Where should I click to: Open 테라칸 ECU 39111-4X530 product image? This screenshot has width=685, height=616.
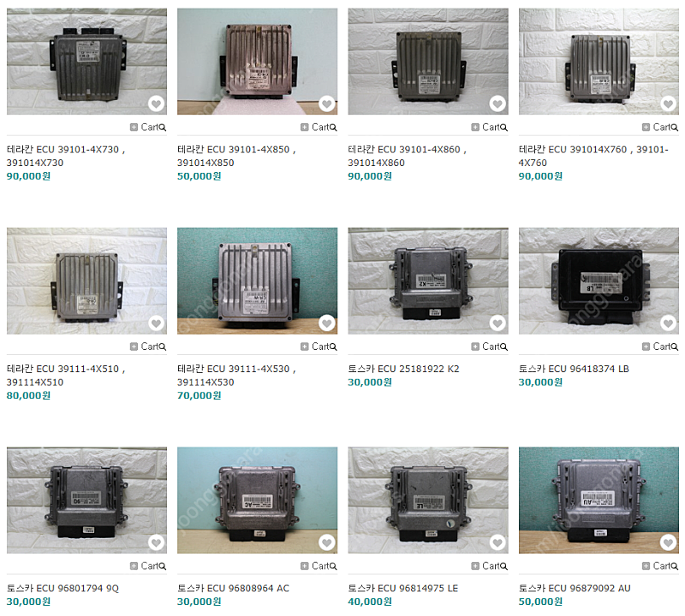258,281
